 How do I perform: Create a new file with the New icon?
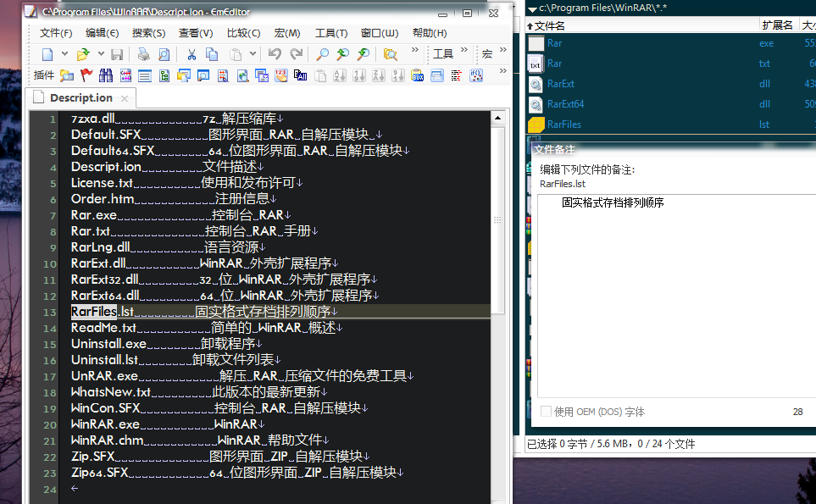coord(47,54)
